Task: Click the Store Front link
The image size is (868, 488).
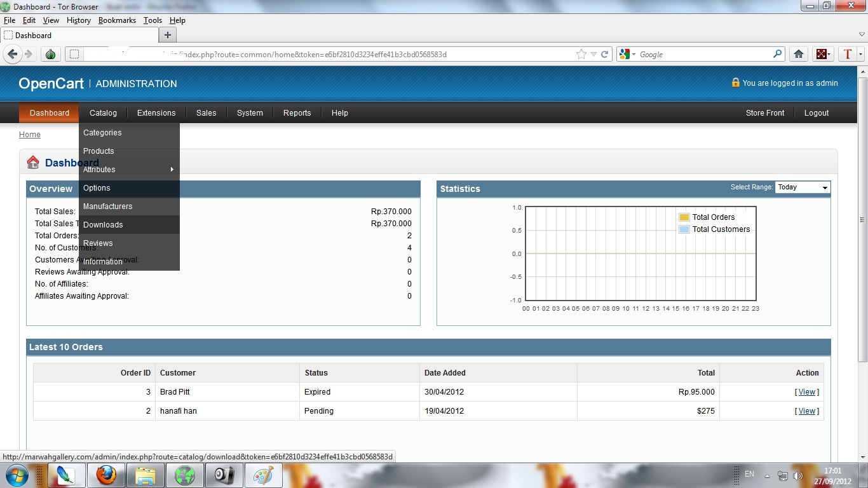Action: [765, 113]
